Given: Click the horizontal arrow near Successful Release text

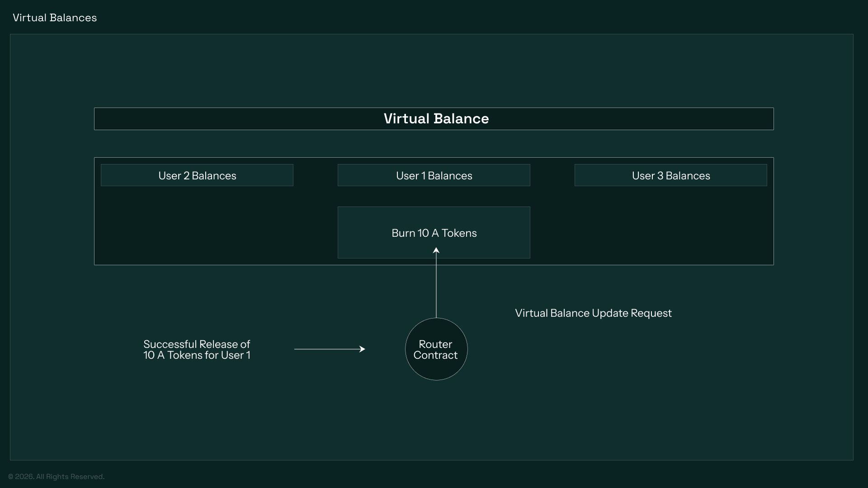Looking at the screenshot, I should point(330,349).
